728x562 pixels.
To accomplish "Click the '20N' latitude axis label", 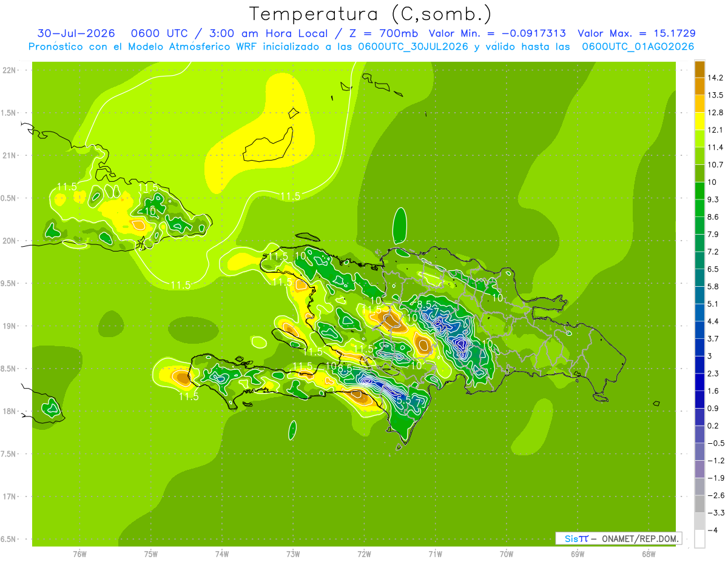I will click(10, 241).
